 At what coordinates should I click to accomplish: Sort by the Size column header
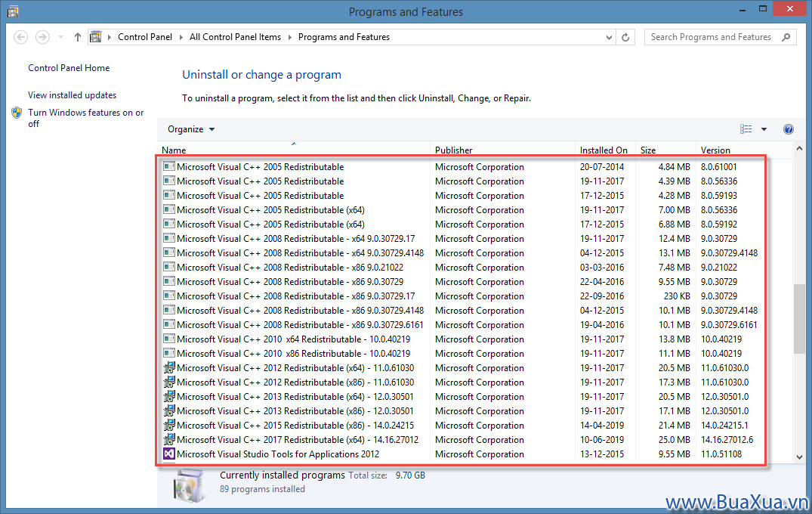pyautogui.click(x=648, y=150)
